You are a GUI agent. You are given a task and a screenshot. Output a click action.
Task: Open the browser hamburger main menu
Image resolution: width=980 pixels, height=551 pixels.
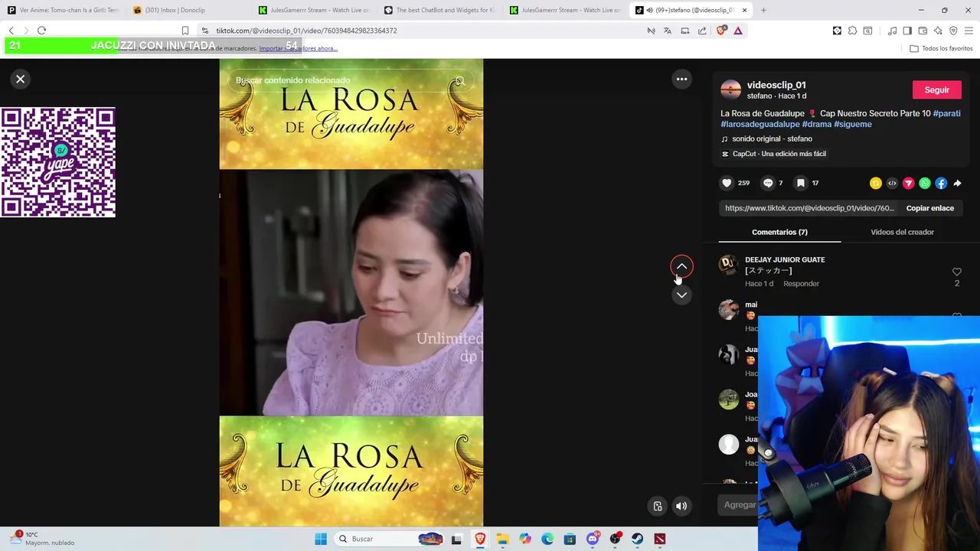click(x=969, y=31)
